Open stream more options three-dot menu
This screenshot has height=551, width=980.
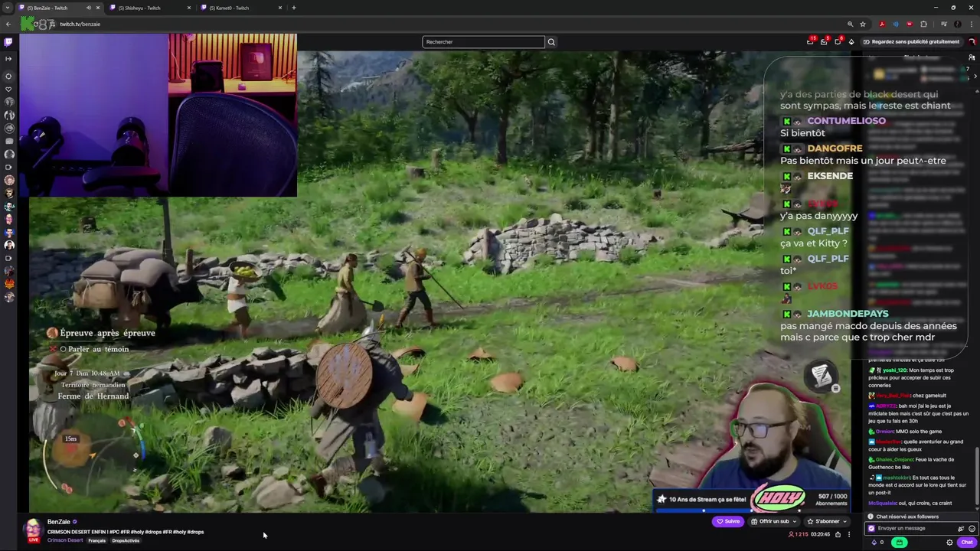848,534
